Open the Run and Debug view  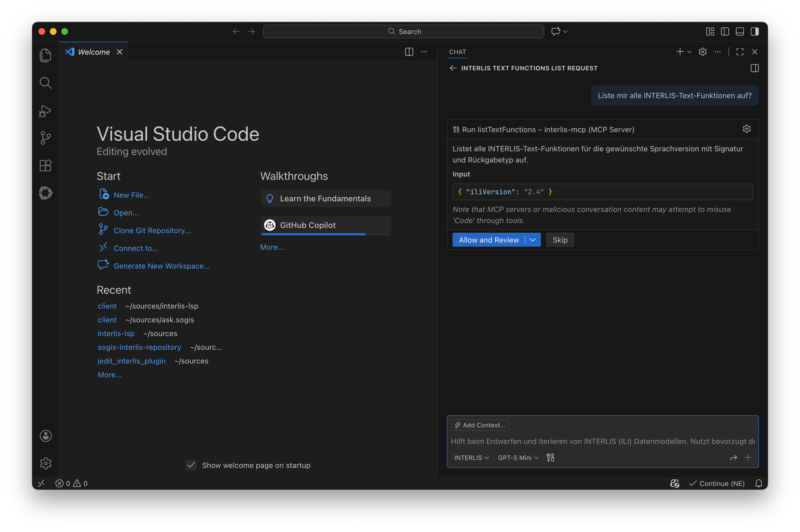(x=45, y=111)
